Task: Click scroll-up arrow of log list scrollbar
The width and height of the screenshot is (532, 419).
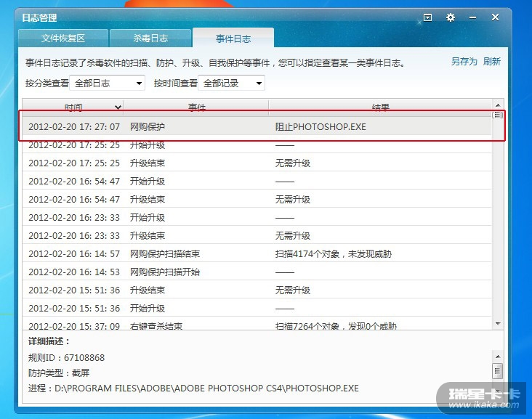Action: point(498,105)
